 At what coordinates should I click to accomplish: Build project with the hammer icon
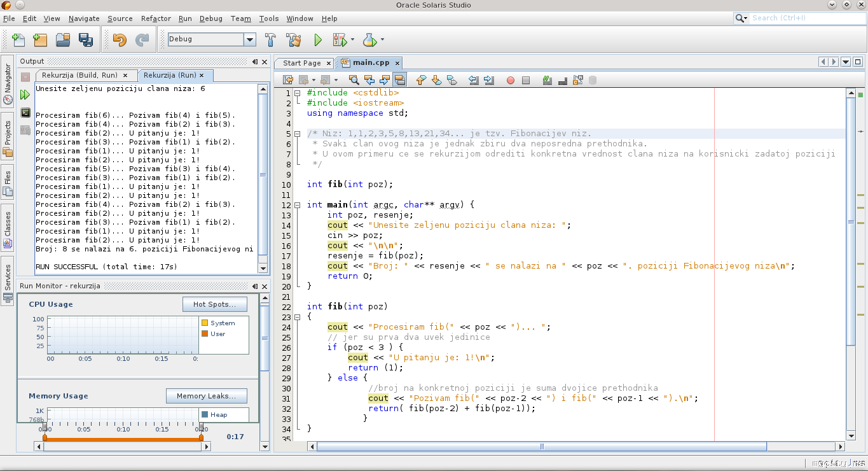click(270, 40)
